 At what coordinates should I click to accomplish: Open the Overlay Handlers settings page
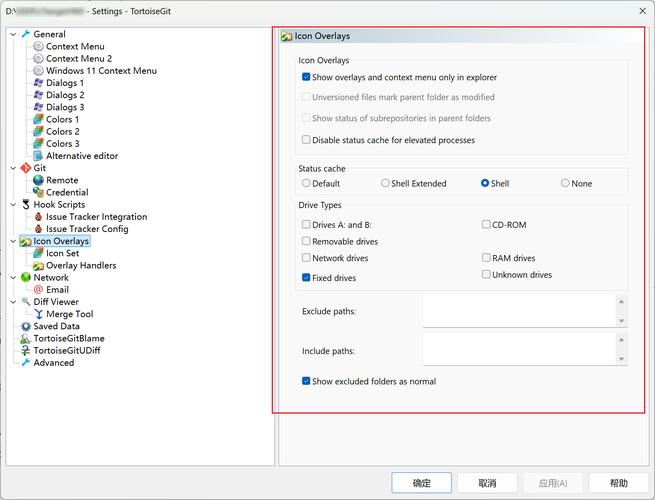click(81, 266)
